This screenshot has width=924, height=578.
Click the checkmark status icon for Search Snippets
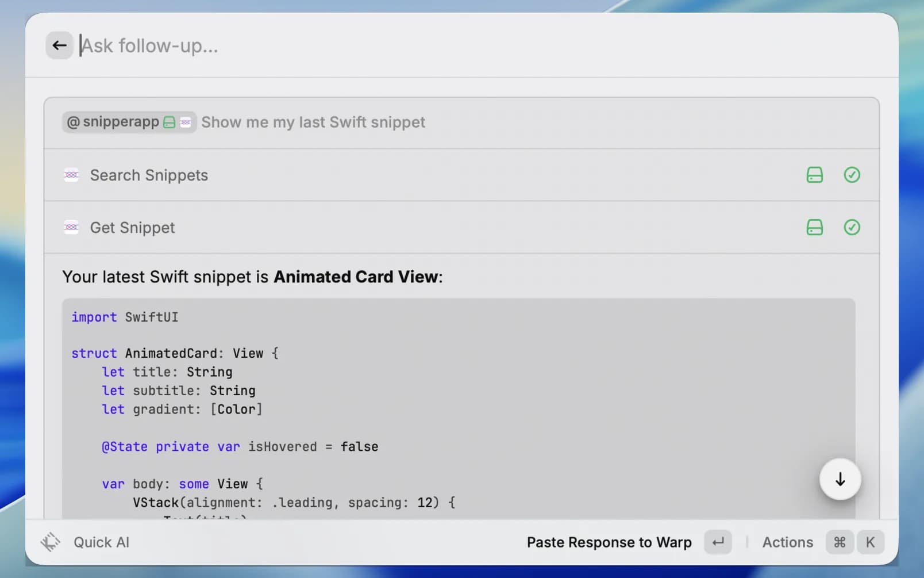[852, 175]
